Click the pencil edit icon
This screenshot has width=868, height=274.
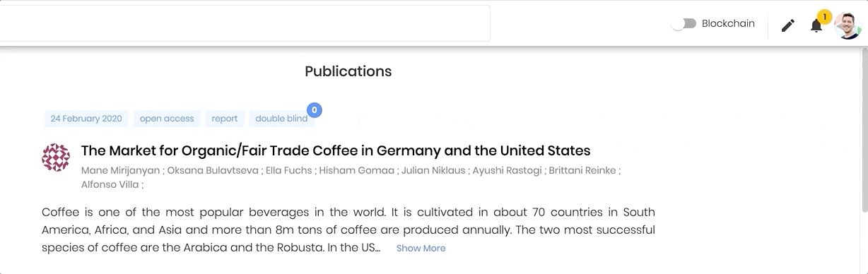point(788,25)
